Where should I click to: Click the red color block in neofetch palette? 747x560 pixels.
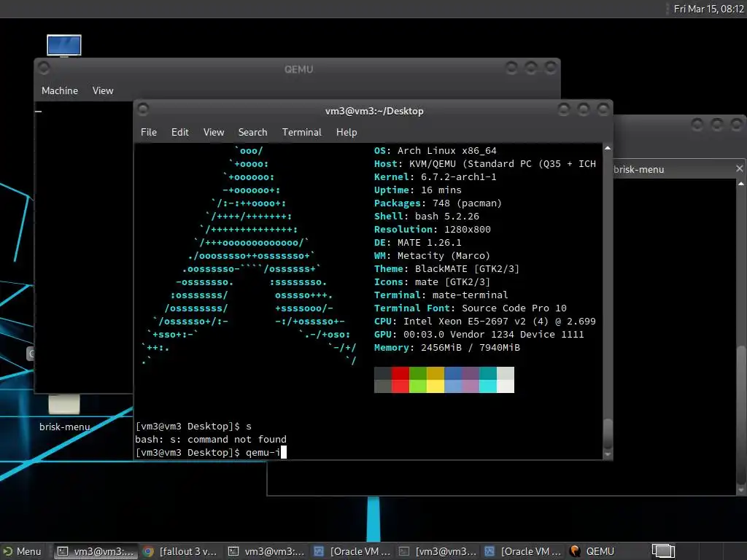point(400,379)
